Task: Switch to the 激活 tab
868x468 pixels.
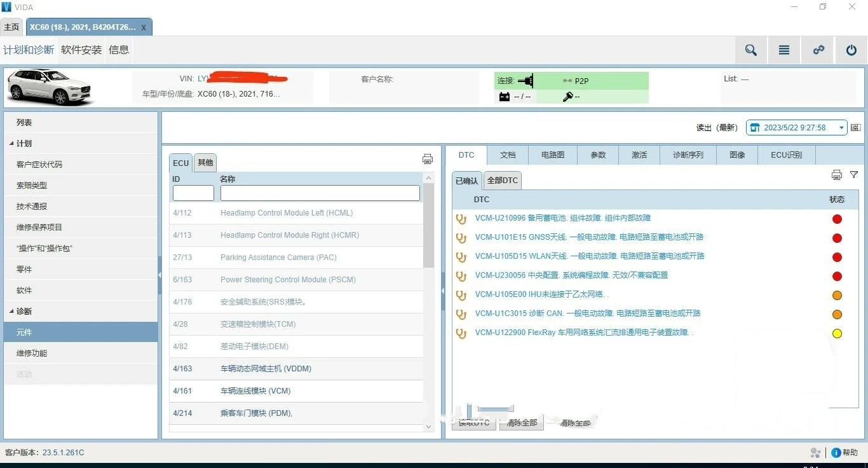Action: pos(639,155)
